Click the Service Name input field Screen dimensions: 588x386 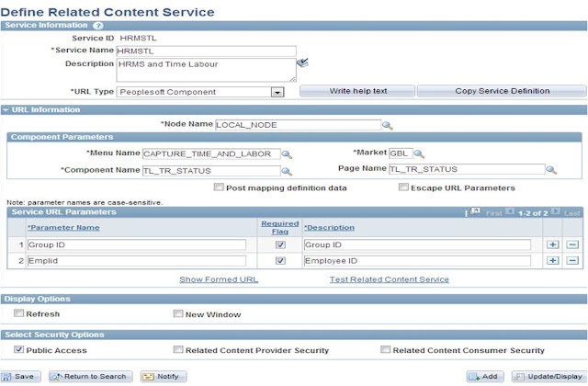[x=206, y=51]
